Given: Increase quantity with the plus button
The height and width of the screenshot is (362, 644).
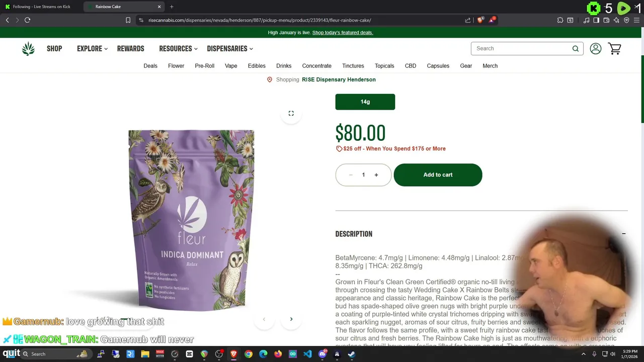Looking at the screenshot, I should [376, 175].
